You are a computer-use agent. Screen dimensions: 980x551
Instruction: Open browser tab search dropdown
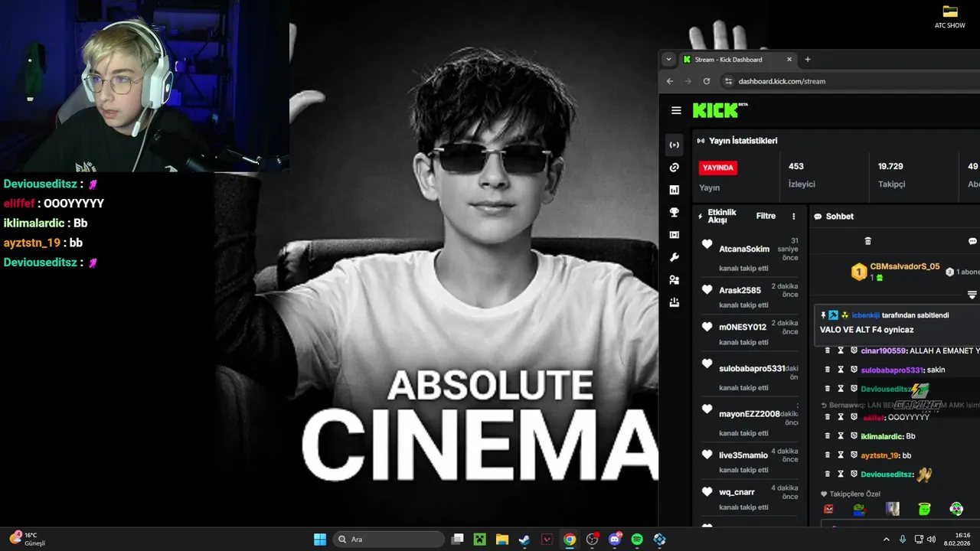[x=668, y=59]
